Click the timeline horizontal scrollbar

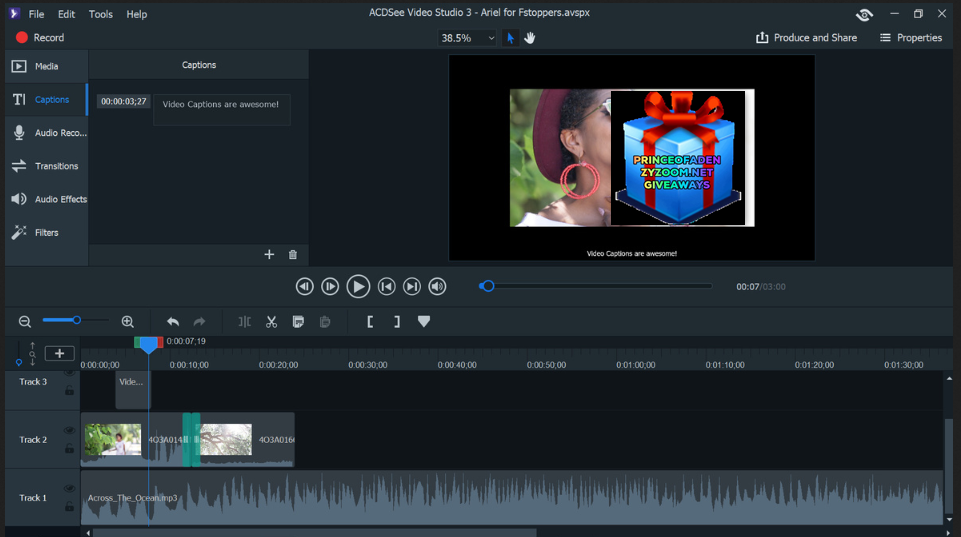(x=314, y=533)
